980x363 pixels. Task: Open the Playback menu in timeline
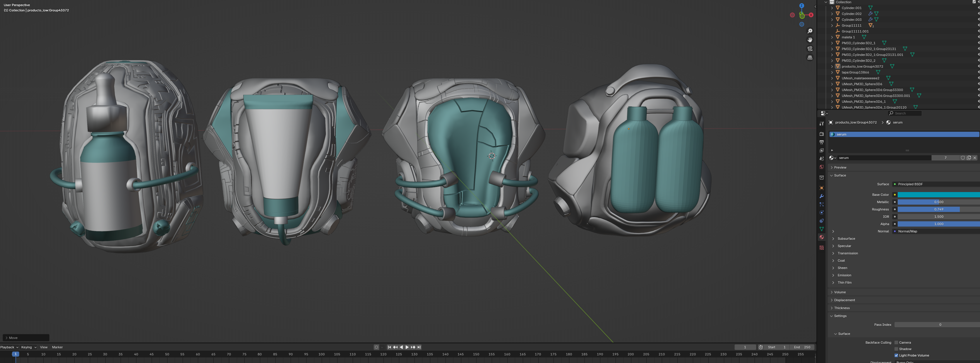[9, 347]
